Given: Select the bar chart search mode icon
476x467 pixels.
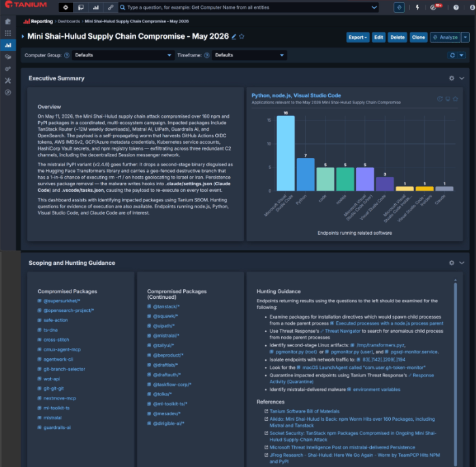Looking at the screenshot, I should [x=95, y=7].
